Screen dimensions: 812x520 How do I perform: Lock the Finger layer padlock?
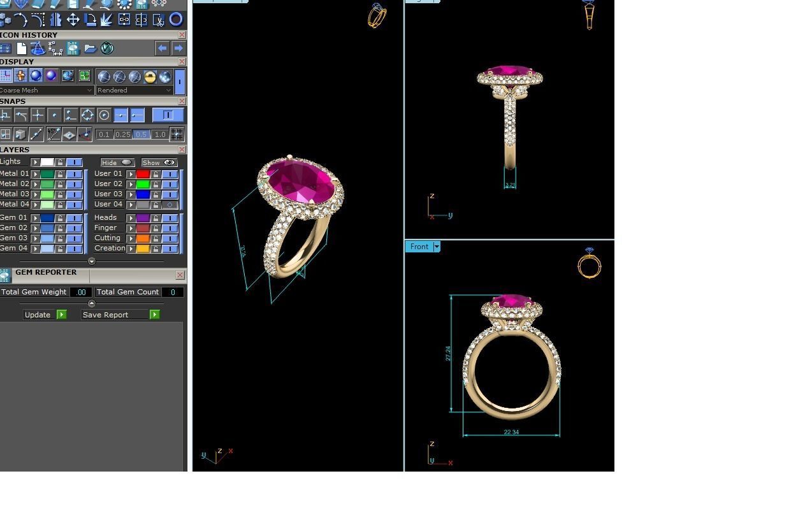(x=156, y=228)
